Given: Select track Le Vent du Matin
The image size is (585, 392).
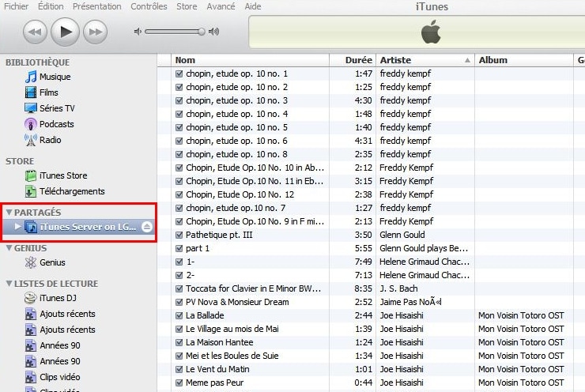Looking at the screenshot, I should (217, 369).
